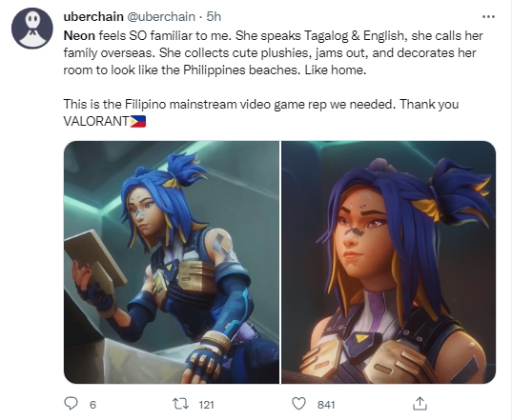Open left image of Neon holding tablet
512x420 pixels.
[172, 262]
